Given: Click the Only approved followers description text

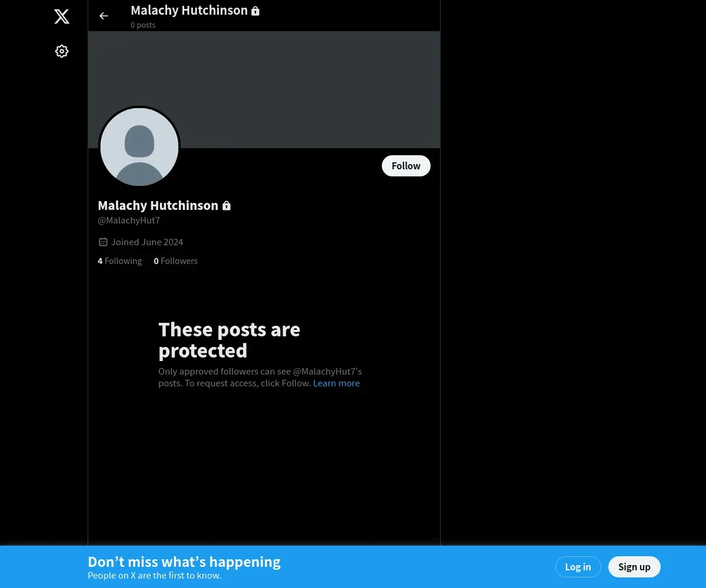Looking at the screenshot, I should [260, 377].
